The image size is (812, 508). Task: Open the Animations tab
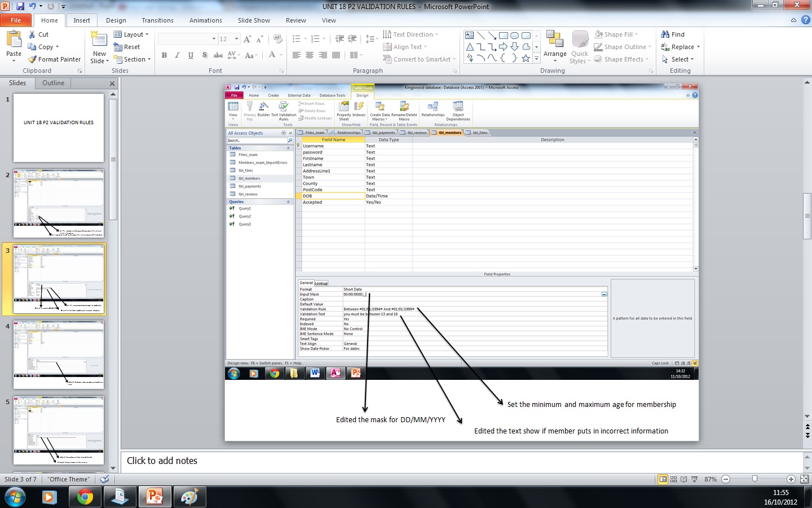[206, 20]
